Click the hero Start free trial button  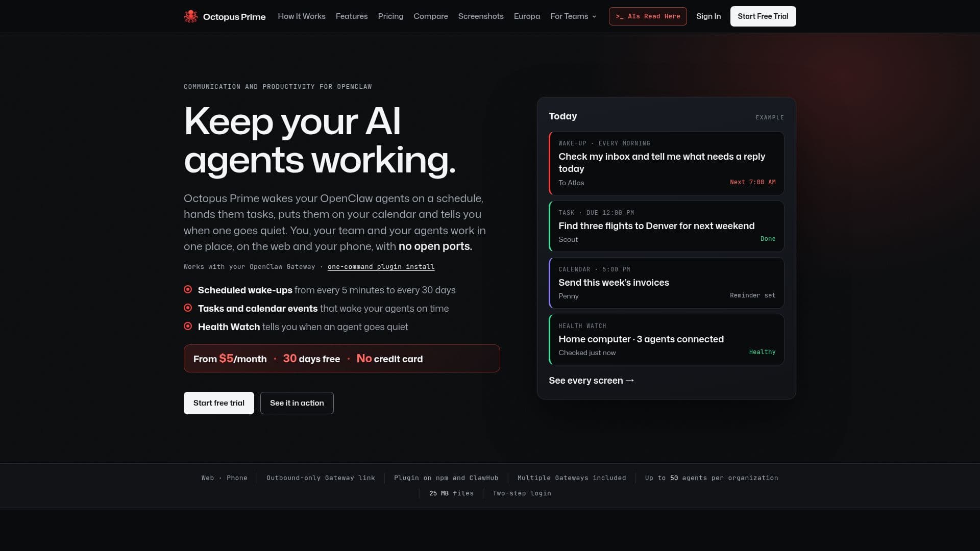coord(219,403)
